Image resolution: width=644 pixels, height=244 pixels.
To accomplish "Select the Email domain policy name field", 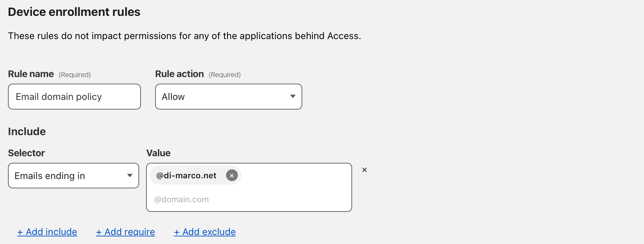I will pos(74,97).
